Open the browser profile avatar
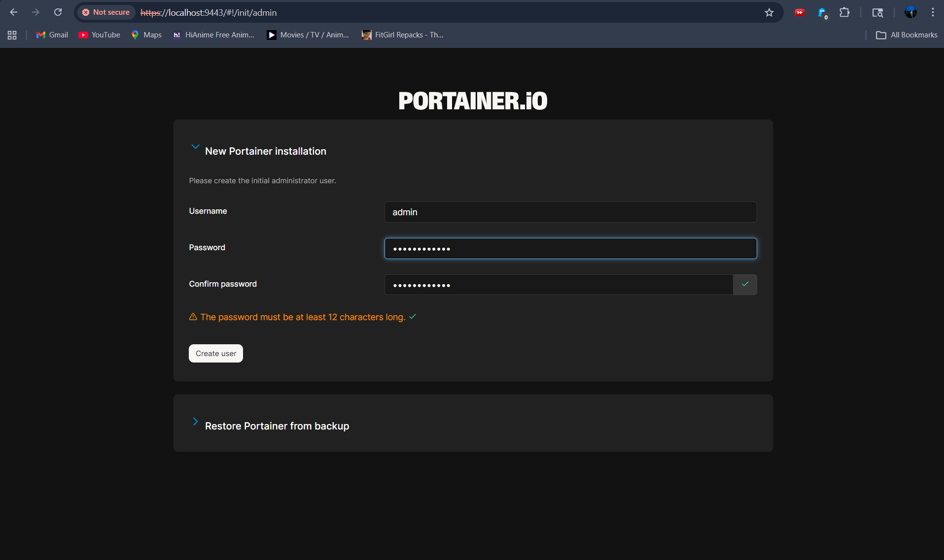 coord(911,12)
